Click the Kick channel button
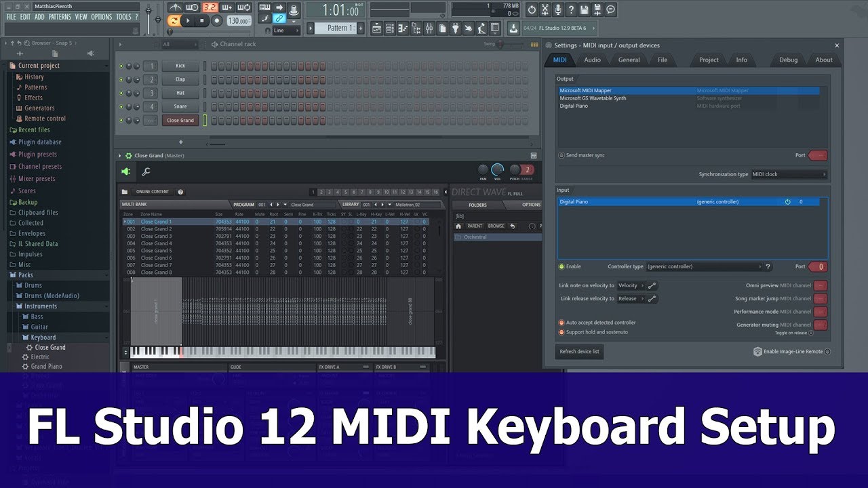This screenshot has width=868, height=488. [180, 66]
